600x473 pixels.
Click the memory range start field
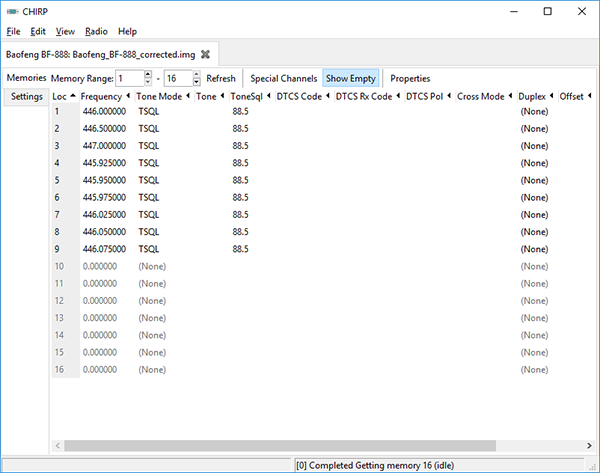tap(130, 78)
